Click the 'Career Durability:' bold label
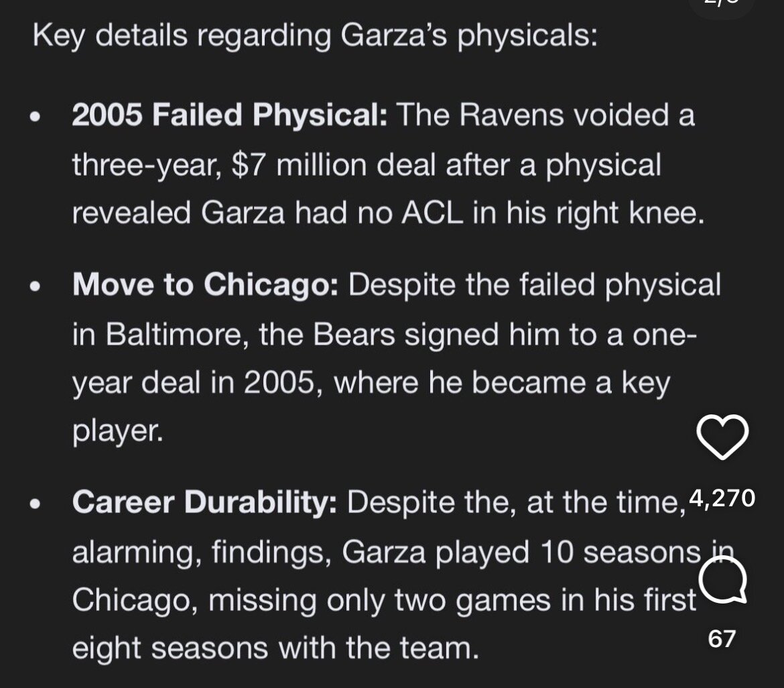This screenshot has width=784, height=688. 204,502
